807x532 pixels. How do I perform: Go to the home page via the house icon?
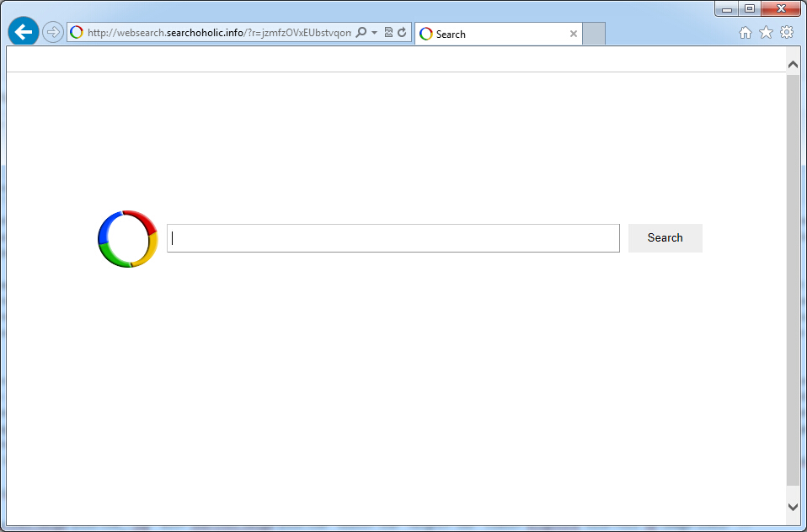coord(746,33)
